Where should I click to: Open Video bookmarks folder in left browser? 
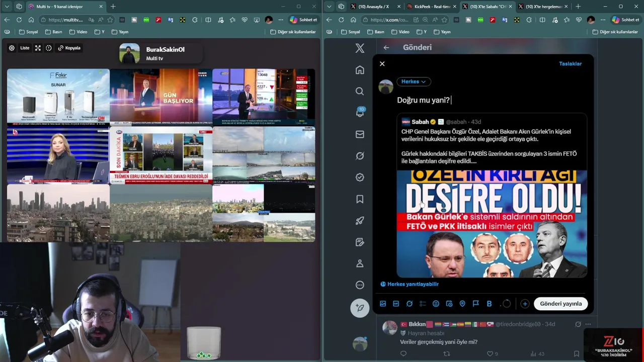click(78, 32)
